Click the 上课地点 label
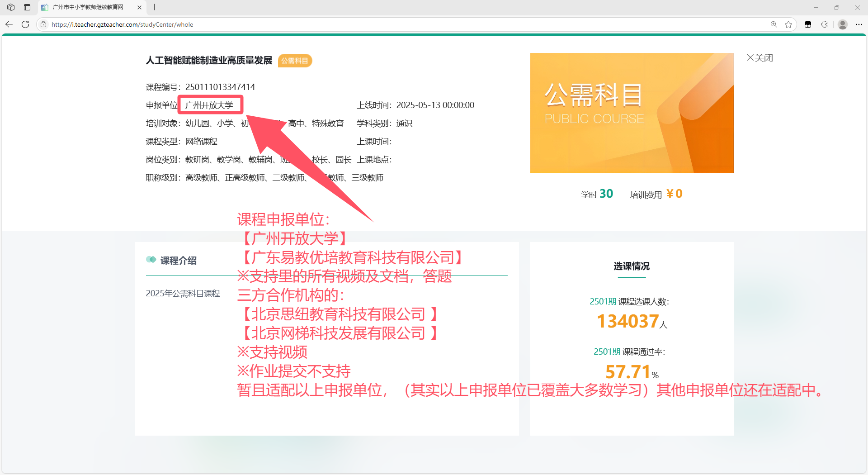Image resolution: width=868 pixels, height=475 pixels. tap(374, 160)
